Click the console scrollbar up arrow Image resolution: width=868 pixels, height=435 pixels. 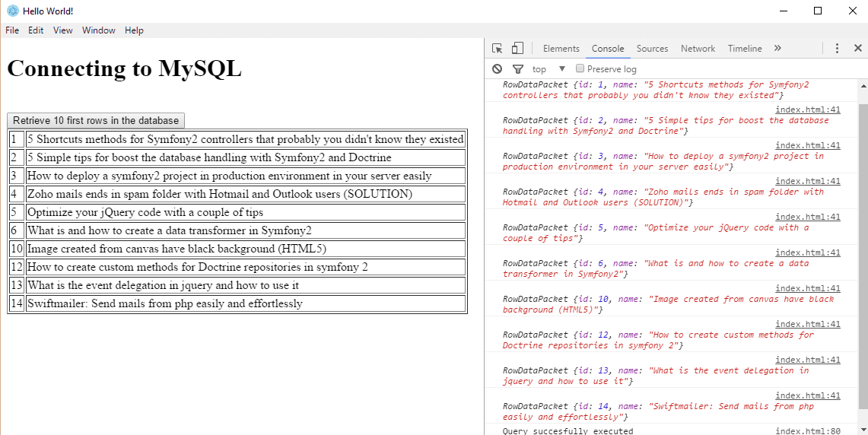(863, 86)
